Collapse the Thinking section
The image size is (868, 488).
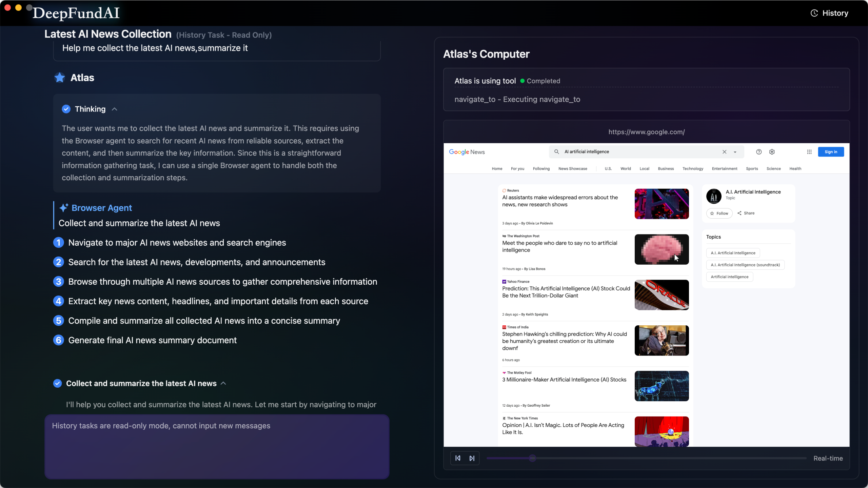[x=114, y=109]
